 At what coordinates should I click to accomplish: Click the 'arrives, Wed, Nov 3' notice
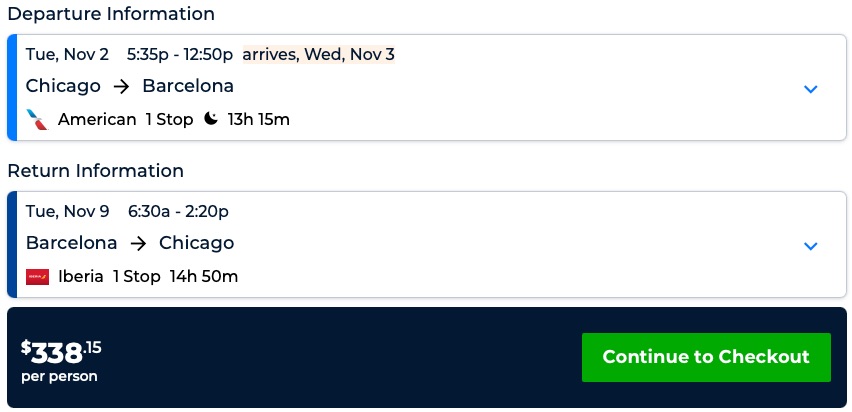[x=318, y=54]
